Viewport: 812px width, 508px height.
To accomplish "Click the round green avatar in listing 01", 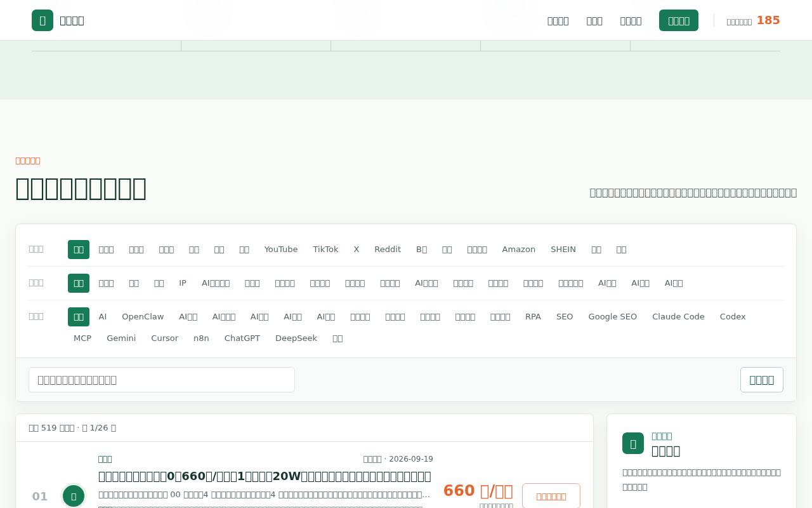I will [x=74, y=496].
